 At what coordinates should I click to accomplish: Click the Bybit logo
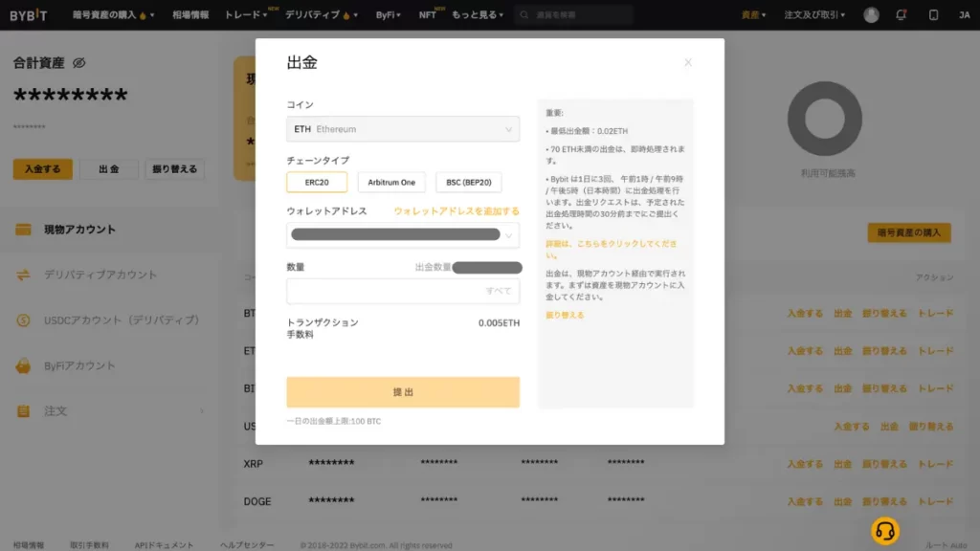click(x=28, y=15)
